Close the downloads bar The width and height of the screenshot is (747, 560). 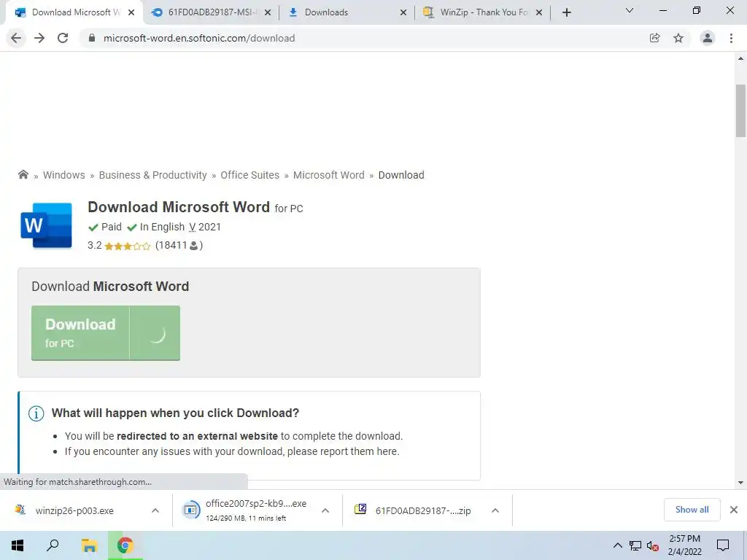click(x=734, y=510)
